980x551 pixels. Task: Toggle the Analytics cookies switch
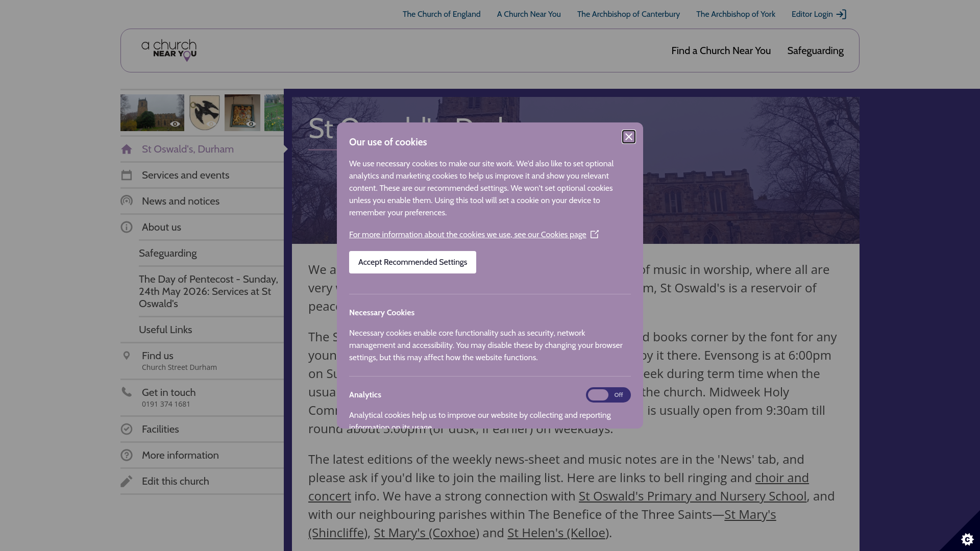click(x=608, y=395)
